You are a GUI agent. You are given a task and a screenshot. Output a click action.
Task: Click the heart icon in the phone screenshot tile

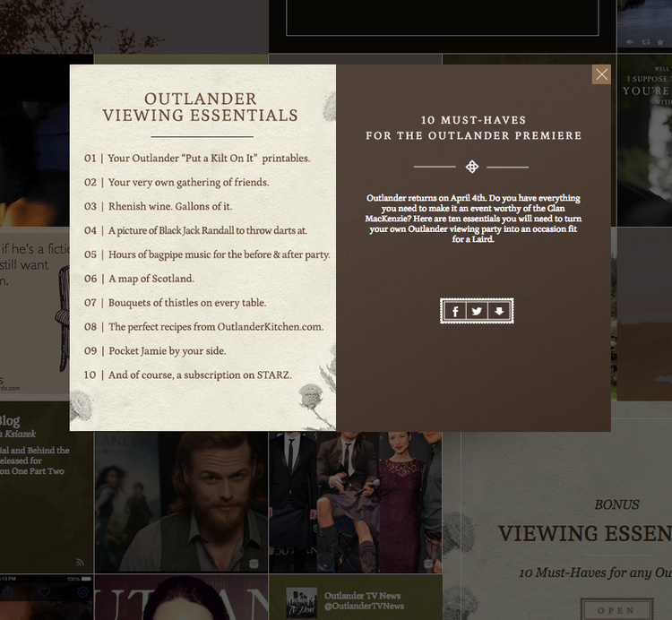[44, 592]
